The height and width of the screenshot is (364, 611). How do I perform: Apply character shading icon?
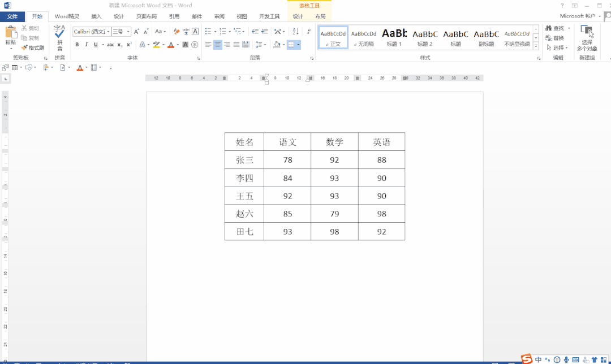click(x=186, y=45)
